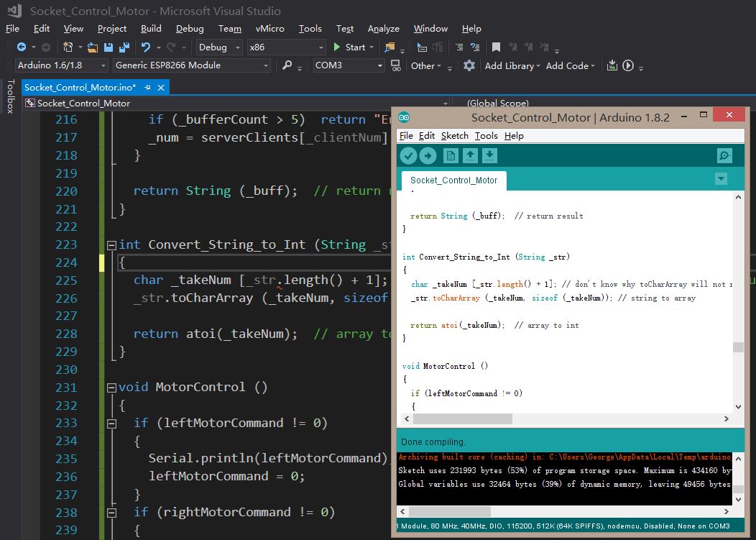This screenshot has width=756, height=540.
Task: Click the vMicro search magnifier icon
Action: pos(287,65)
